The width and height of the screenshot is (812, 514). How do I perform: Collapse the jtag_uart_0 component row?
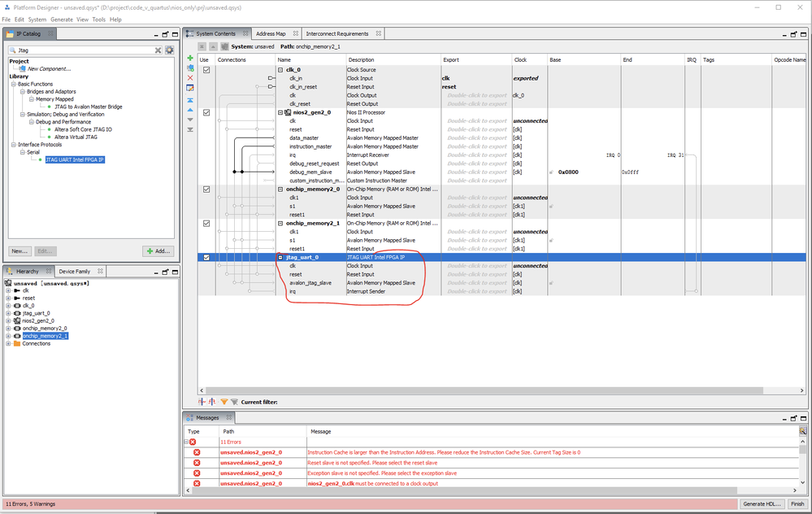tap(280, 258)
